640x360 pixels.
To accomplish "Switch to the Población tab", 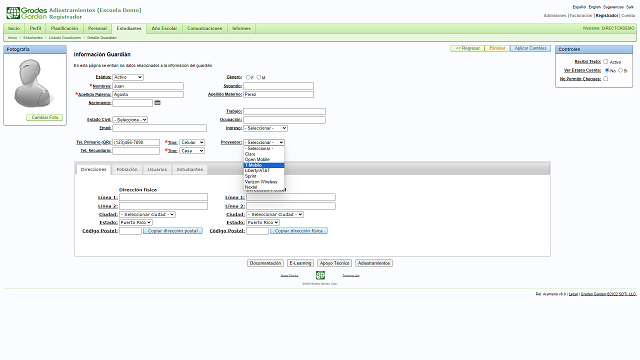I will tap(127, 169).
